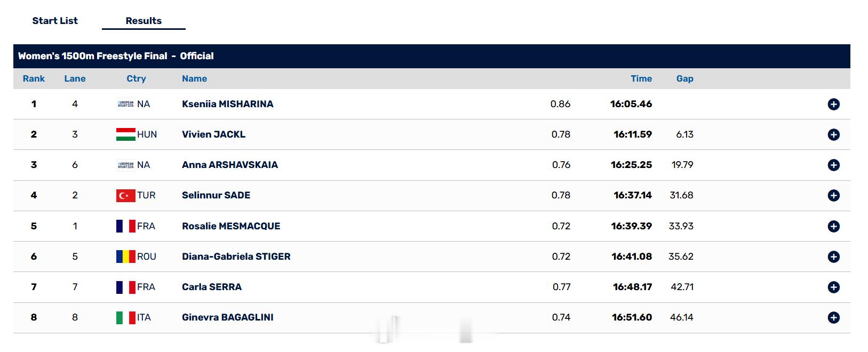Open Vivien JACKL athlete name link
The width and height of the screenshot is (868, 352).
point(214,134)
